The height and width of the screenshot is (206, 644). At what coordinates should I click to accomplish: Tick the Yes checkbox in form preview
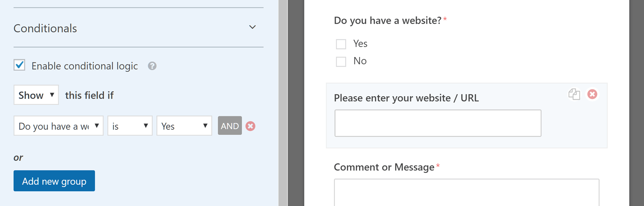click(341, 44)
